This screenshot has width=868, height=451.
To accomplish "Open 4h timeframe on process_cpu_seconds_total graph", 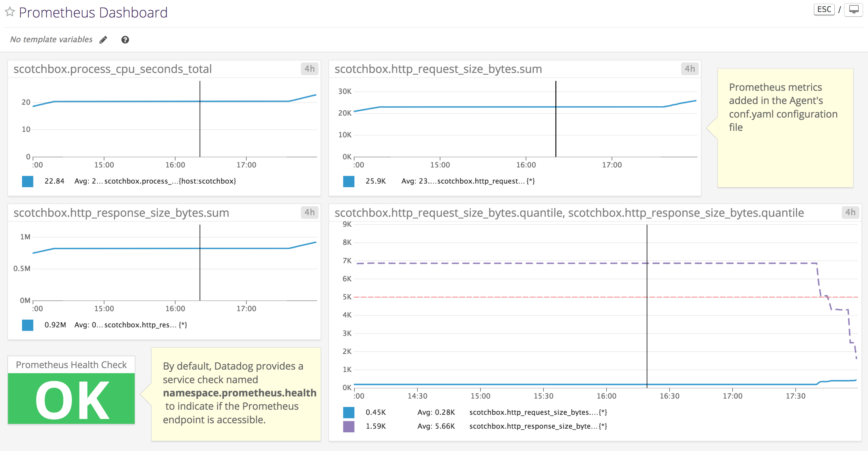I will click(x=310, y=69).
